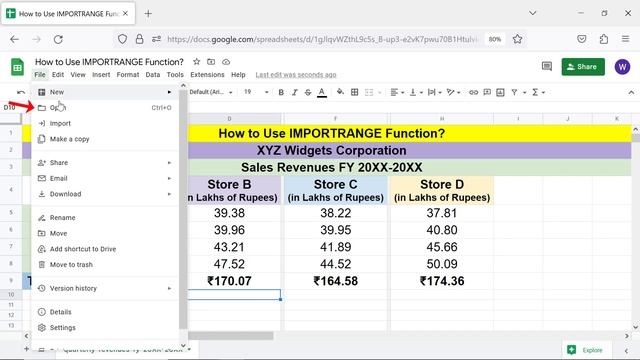
Task: Star the spreadsheet document
Action: [196, 62]
